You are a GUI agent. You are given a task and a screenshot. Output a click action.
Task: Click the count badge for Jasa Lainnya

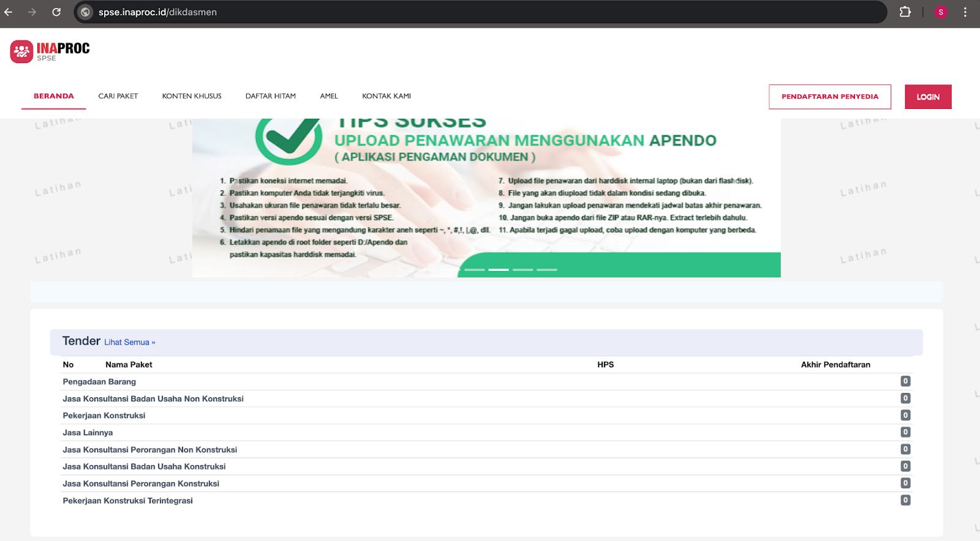[x=905, y=432]
